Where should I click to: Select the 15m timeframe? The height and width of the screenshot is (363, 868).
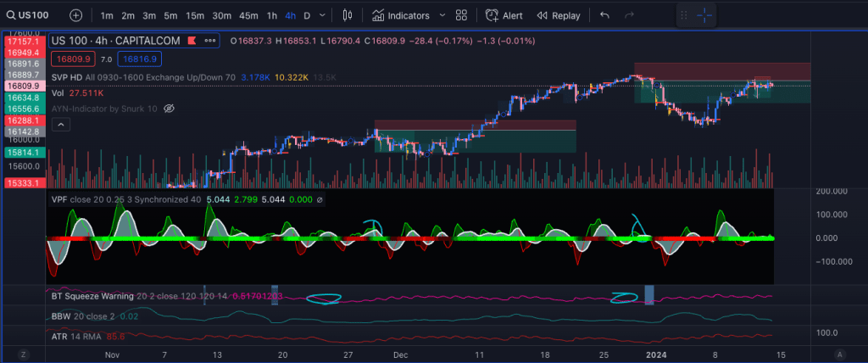tap(195, 15)
